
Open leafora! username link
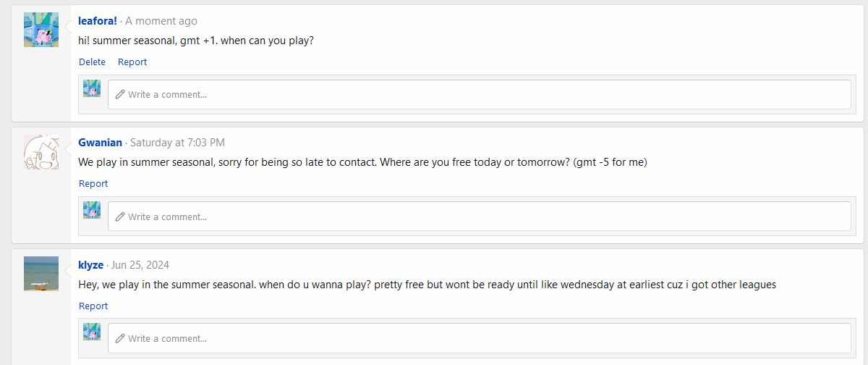[x=98, y=21]
